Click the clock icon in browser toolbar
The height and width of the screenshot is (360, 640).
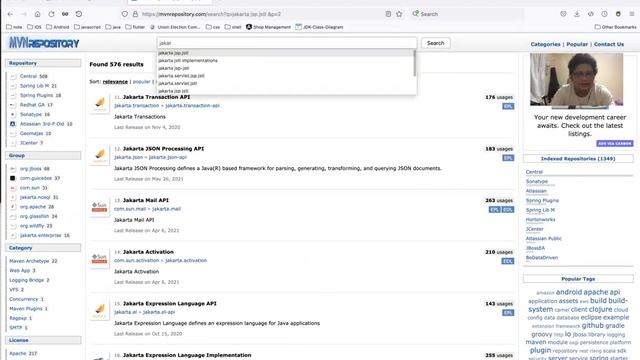[604, 14]
